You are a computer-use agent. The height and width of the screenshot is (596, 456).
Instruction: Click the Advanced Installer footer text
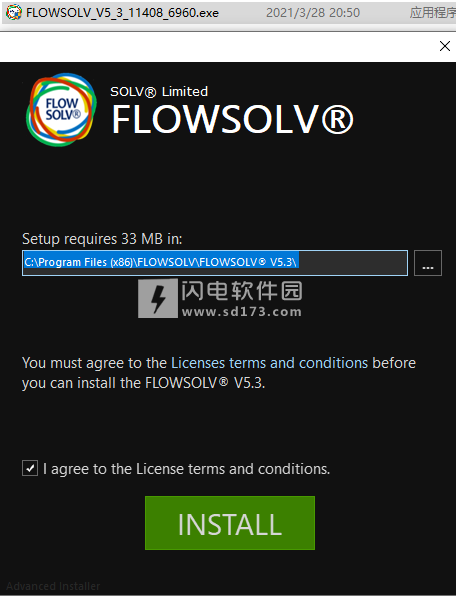53,586
